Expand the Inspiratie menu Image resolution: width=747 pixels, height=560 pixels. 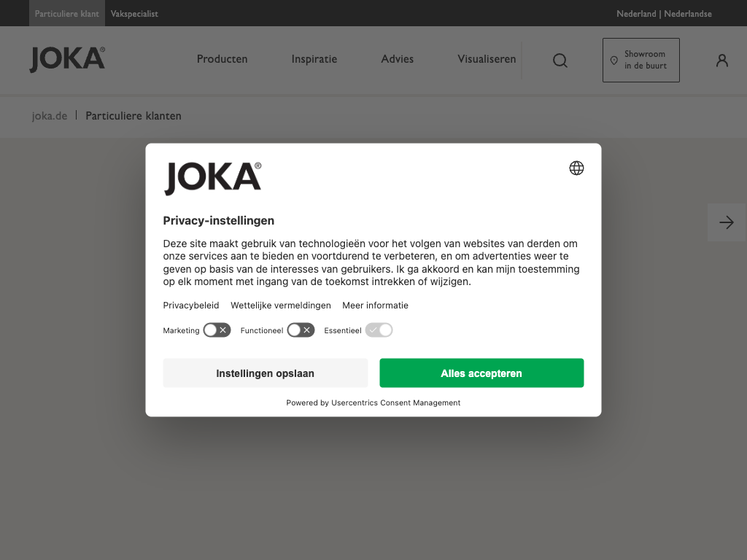(x=314, y=59)
